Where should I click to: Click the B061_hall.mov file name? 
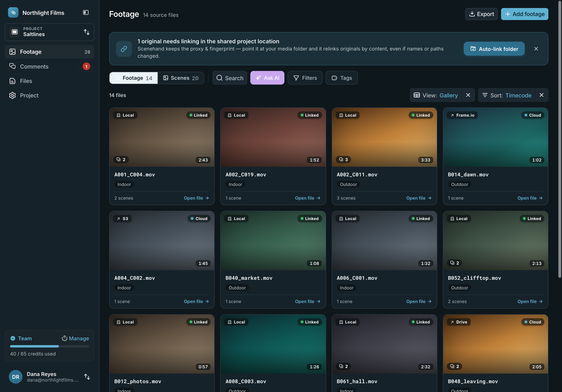tap(357, 382)
